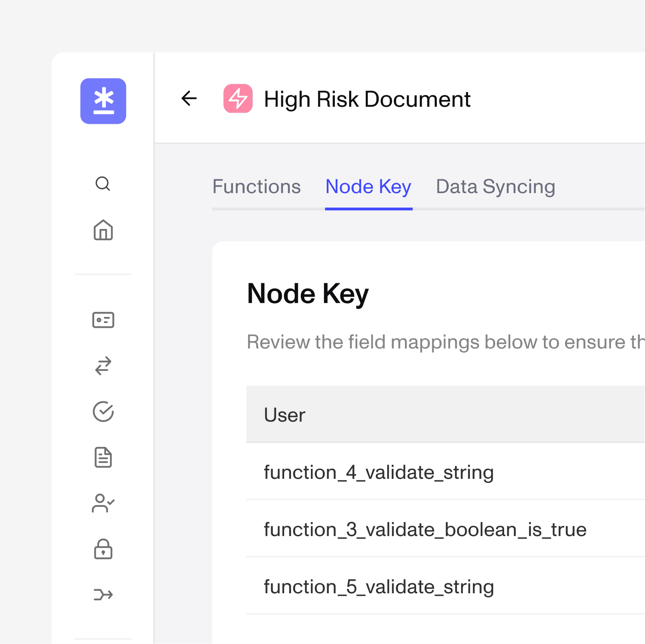Select the function_5_validate_string row
Screen dimensions: 645x644
(x=446, y=586)
